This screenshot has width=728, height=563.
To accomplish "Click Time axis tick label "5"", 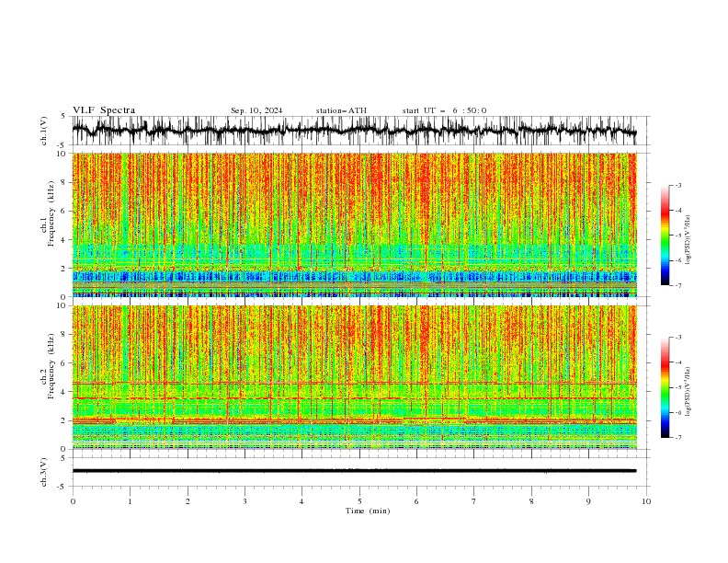I will click(x=359, y=501).
